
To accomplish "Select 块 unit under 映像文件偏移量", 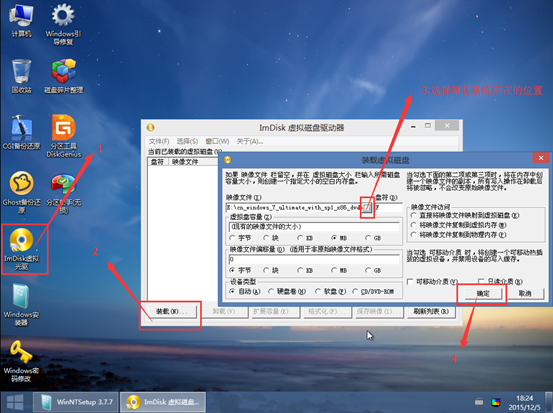I will click(x=271, y=271).
